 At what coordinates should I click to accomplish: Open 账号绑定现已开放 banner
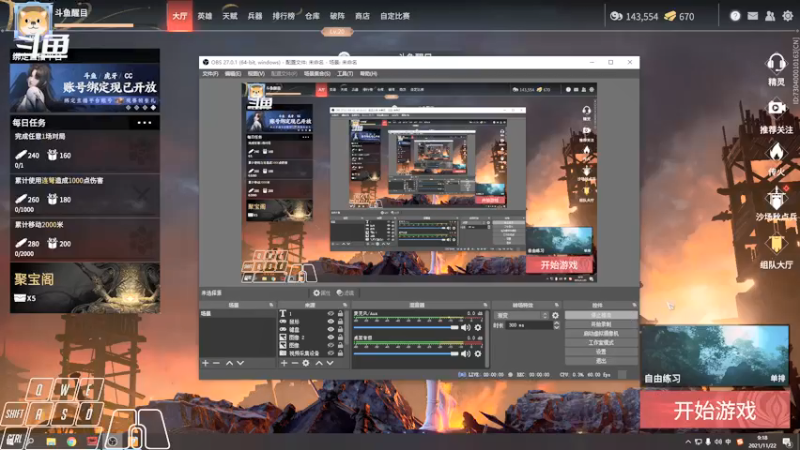click(x=85, y=88)
